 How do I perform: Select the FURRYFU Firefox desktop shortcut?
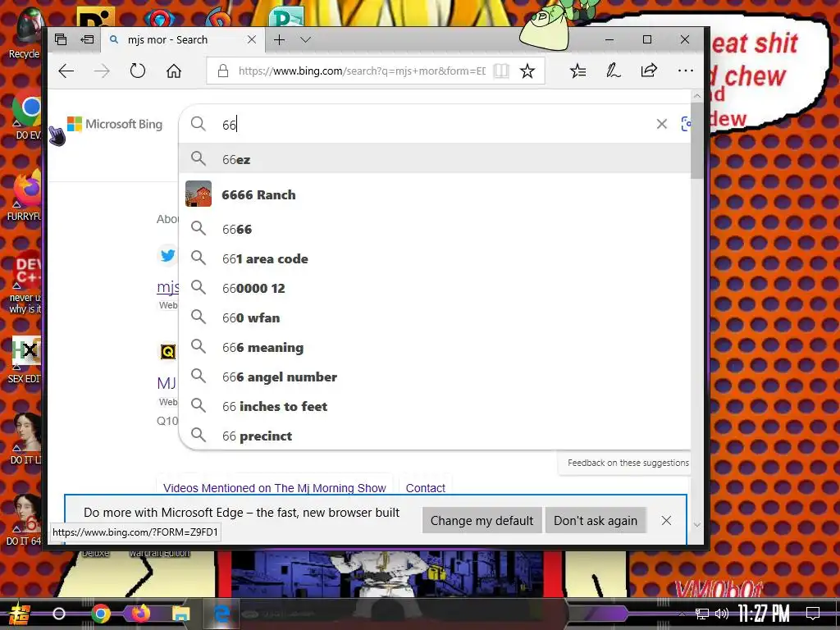(x=25, y=195)
